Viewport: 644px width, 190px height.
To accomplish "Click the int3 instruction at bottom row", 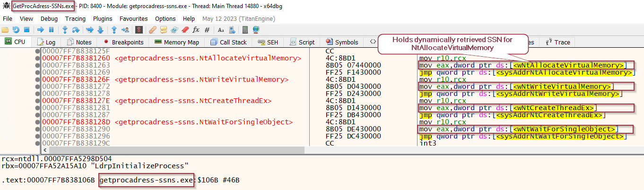I will [427, 143].
